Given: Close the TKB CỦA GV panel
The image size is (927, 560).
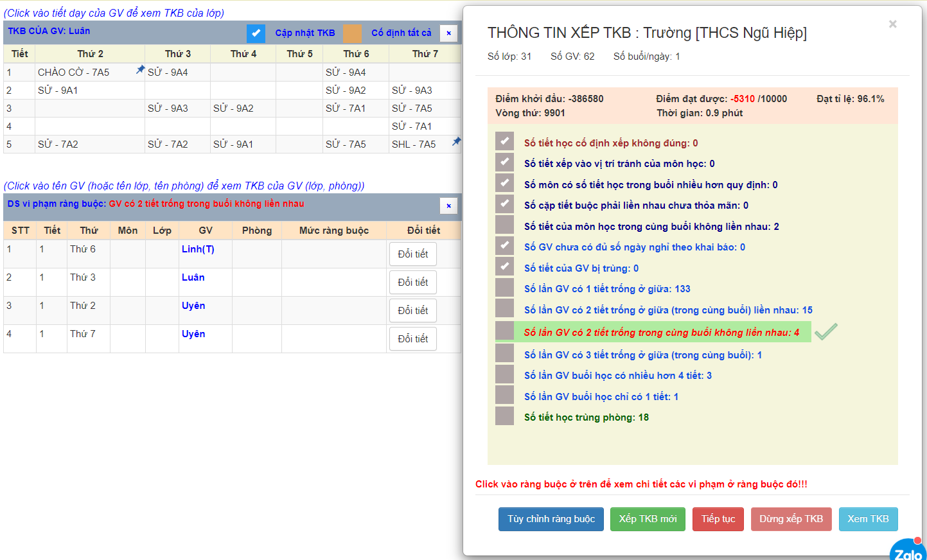Looking at the screenshot, I should click(448, 33).
